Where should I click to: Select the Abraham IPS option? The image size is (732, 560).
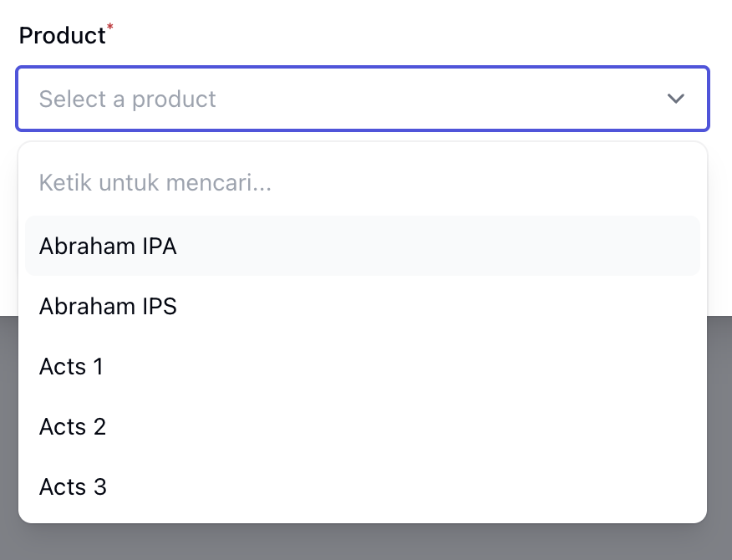coord(362,306)
